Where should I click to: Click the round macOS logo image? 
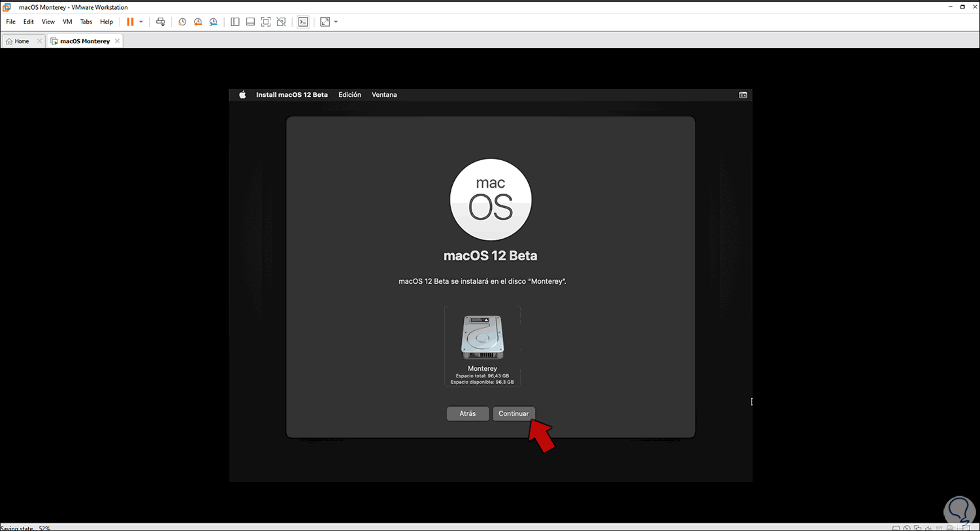tap(491, 199)
